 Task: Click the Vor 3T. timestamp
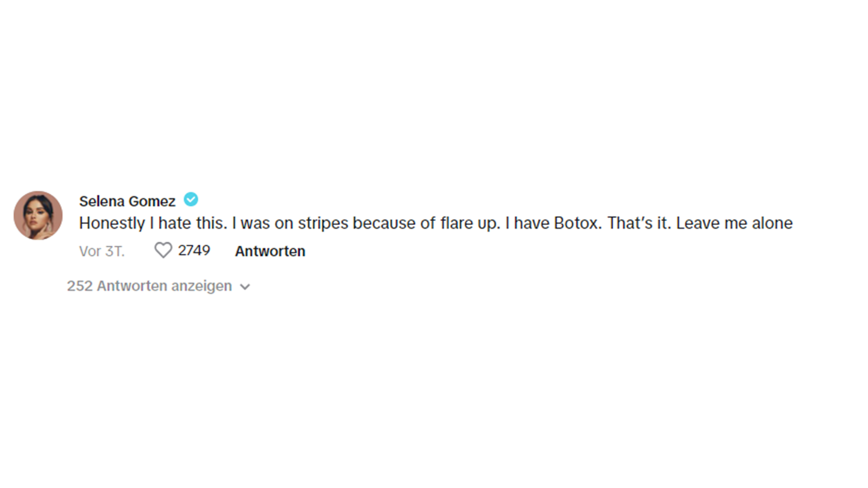tap(102, 252)
